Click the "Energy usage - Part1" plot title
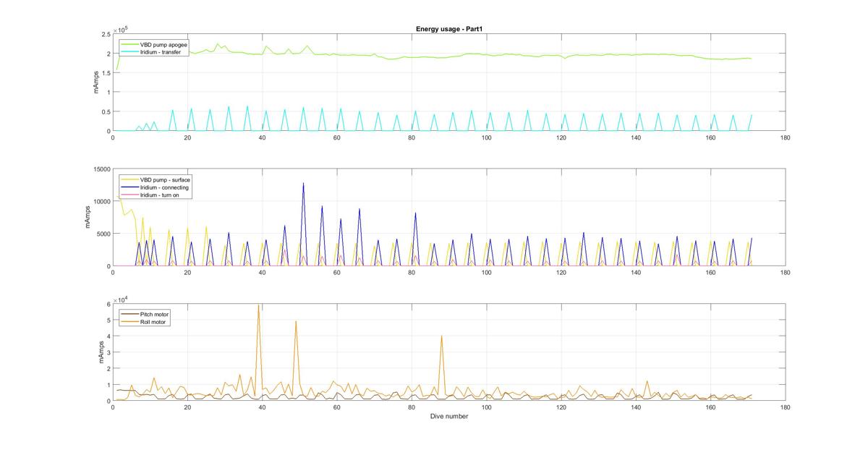This screenshot has width=868, height=450. click(448, 29)
